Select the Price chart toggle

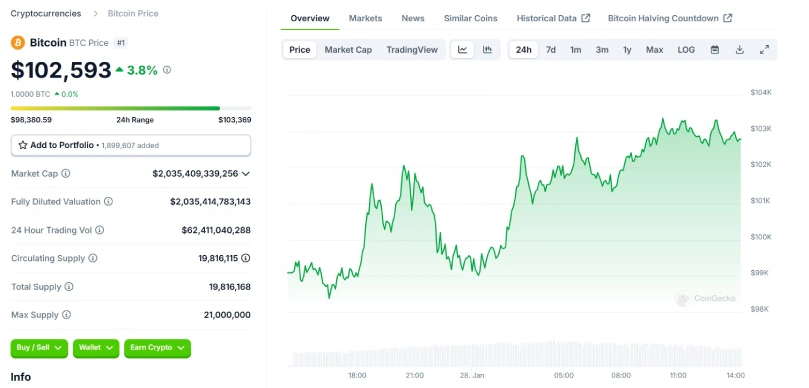click(300, 50)
